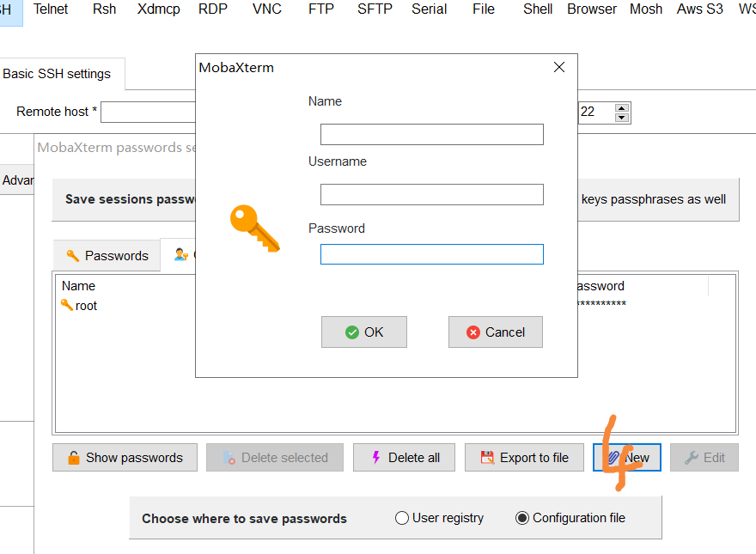
Task: Click into the Name text field
Action: click(432, 135)
